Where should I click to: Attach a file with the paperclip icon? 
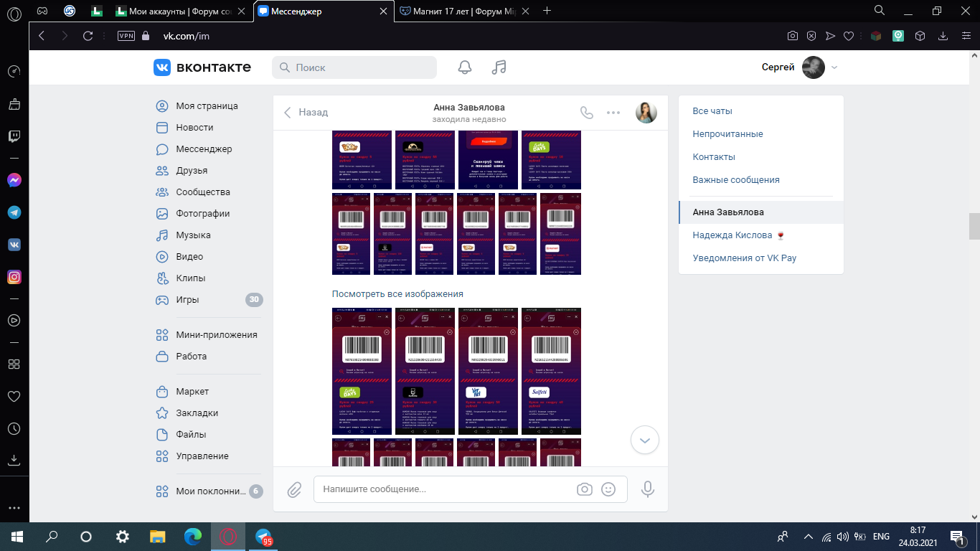tap(294, 490)
